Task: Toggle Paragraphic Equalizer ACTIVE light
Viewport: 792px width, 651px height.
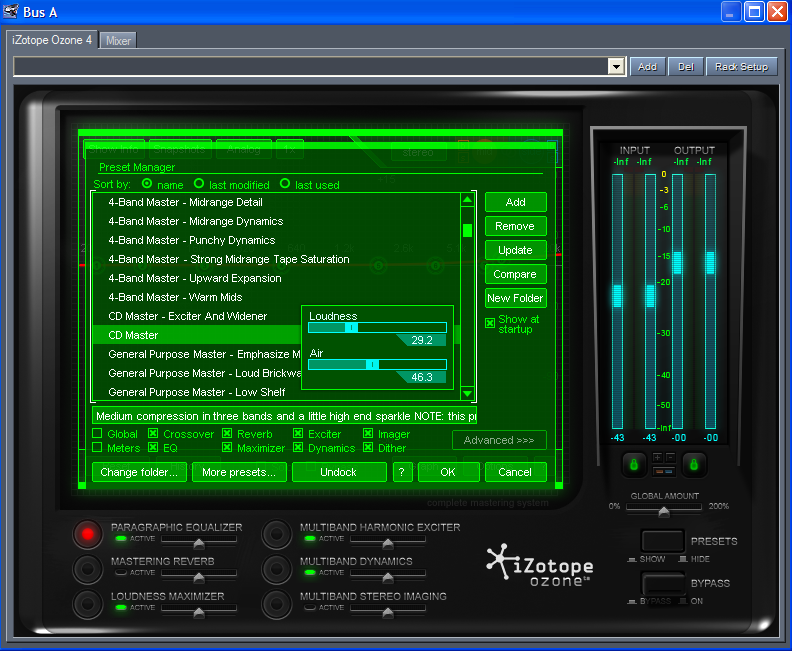Action: point(121,538)
